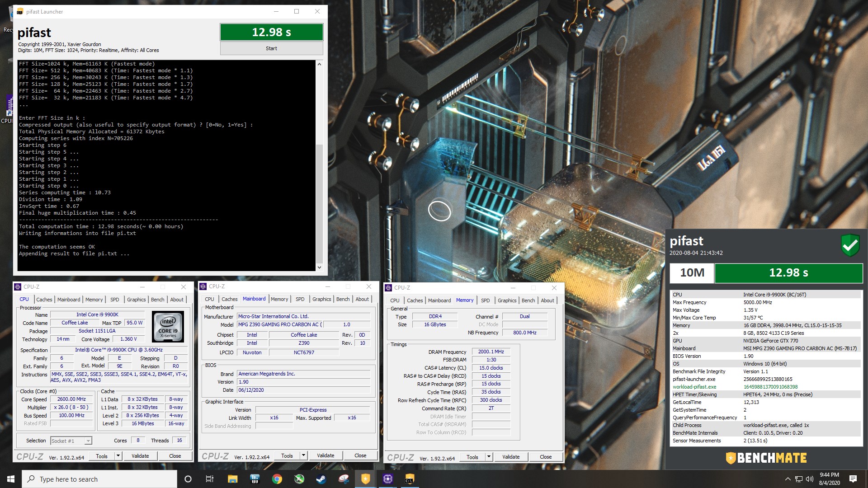Open the Windows Start menu
Screen dimensions: 868x488
click(x=11, y=479)
